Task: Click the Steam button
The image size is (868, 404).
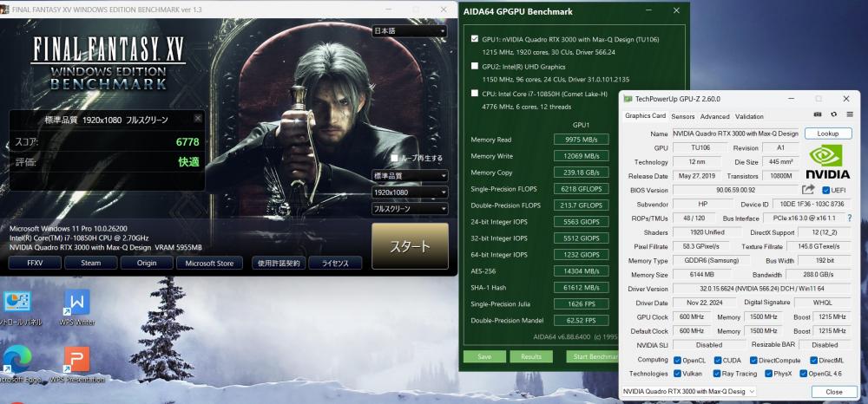Action: 91,263
